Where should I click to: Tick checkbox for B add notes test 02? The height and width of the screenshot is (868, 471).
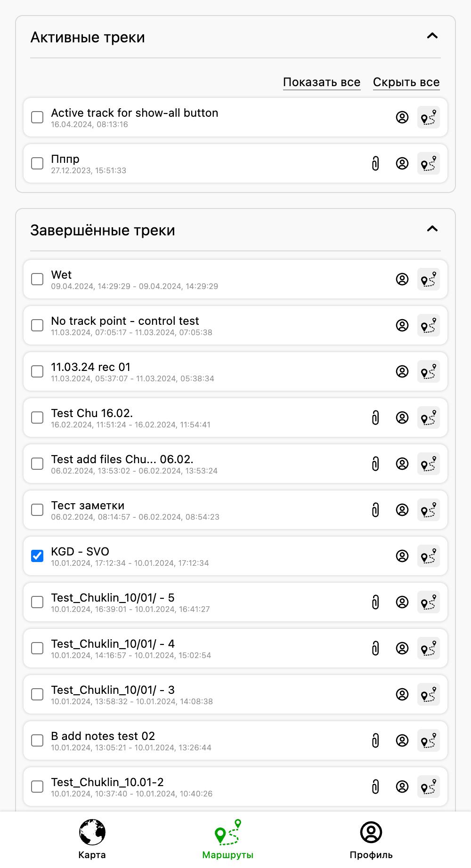click(37, 740)
